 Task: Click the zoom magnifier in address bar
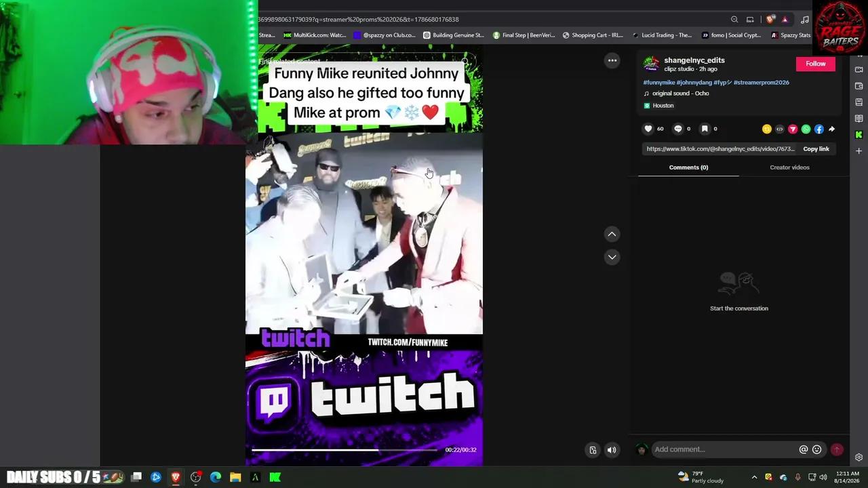[x=734, y=20]
